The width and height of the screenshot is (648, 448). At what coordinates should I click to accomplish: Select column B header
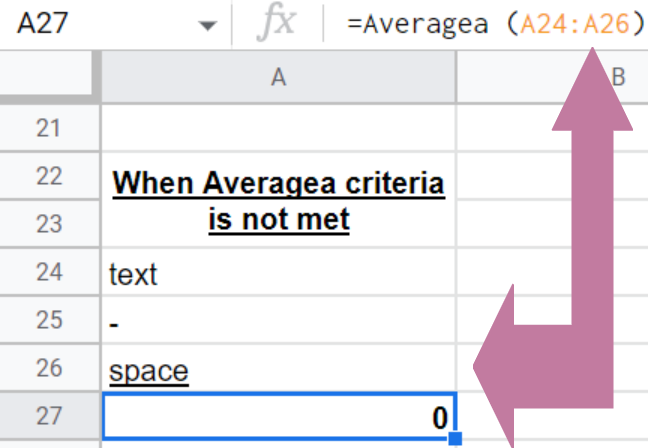click(617, 77)
